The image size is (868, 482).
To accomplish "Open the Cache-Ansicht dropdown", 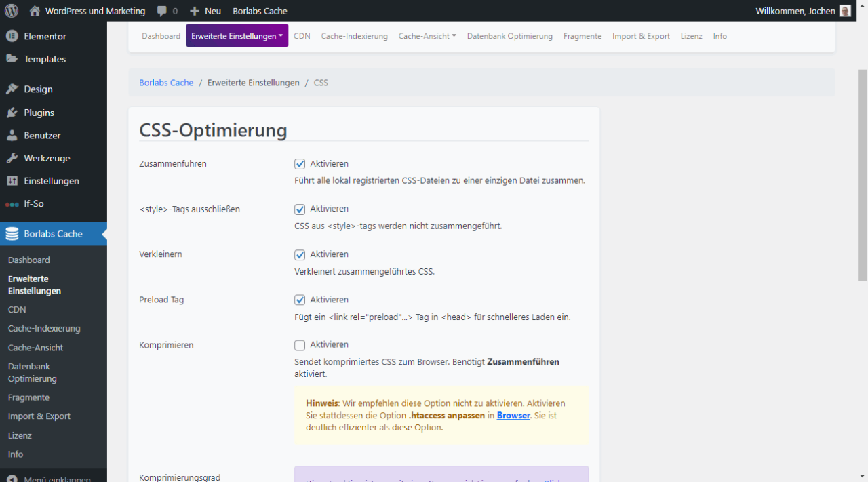I will coord(427,36).
